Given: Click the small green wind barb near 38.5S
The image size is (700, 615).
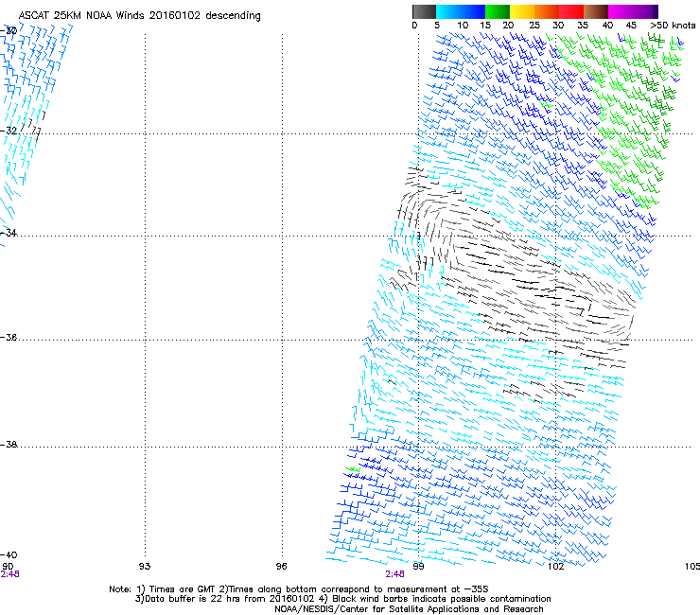Looking at the screenshot, I should pyautogui.click(x=353, y=469).
